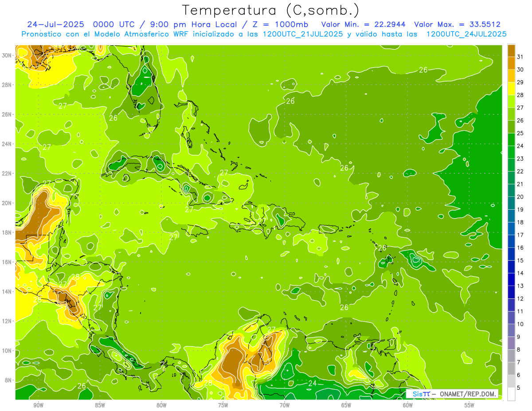Click the number 17 on the color scale
This screenshot has width=532, height=411.
point(521,235)
